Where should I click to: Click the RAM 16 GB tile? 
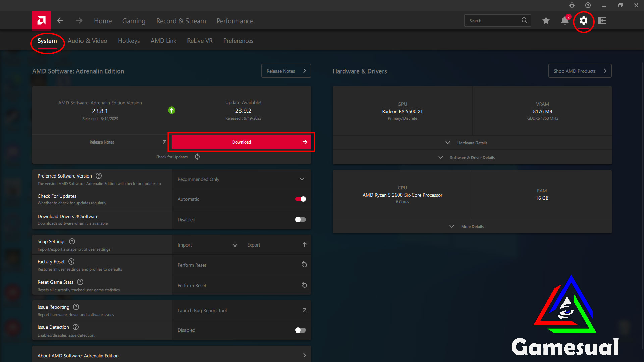(x=542, y=195)
